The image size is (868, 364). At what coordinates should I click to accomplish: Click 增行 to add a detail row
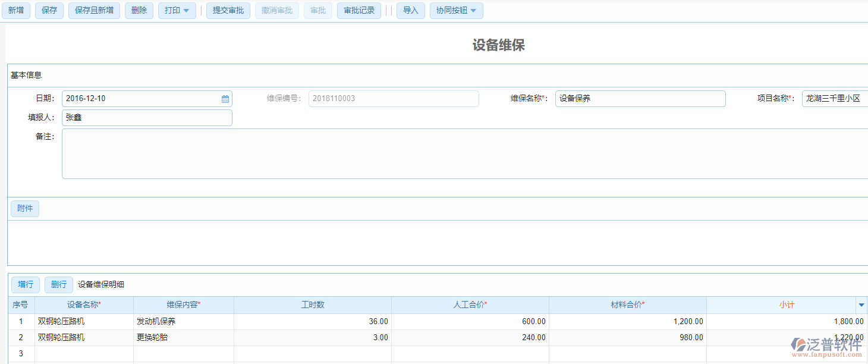click(25, 284)
